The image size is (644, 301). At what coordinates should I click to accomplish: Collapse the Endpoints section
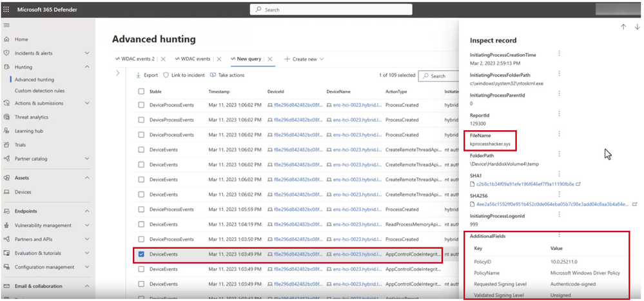pos(87,211)
